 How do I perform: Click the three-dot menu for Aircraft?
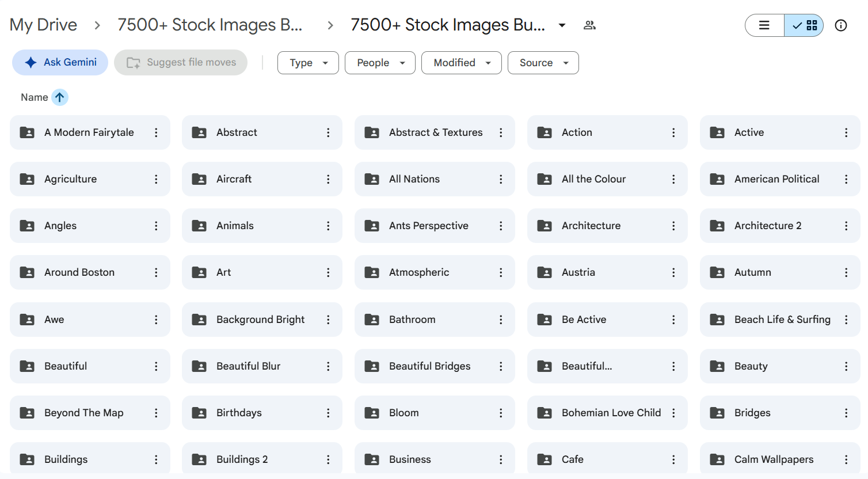click(x=328, y=179)
